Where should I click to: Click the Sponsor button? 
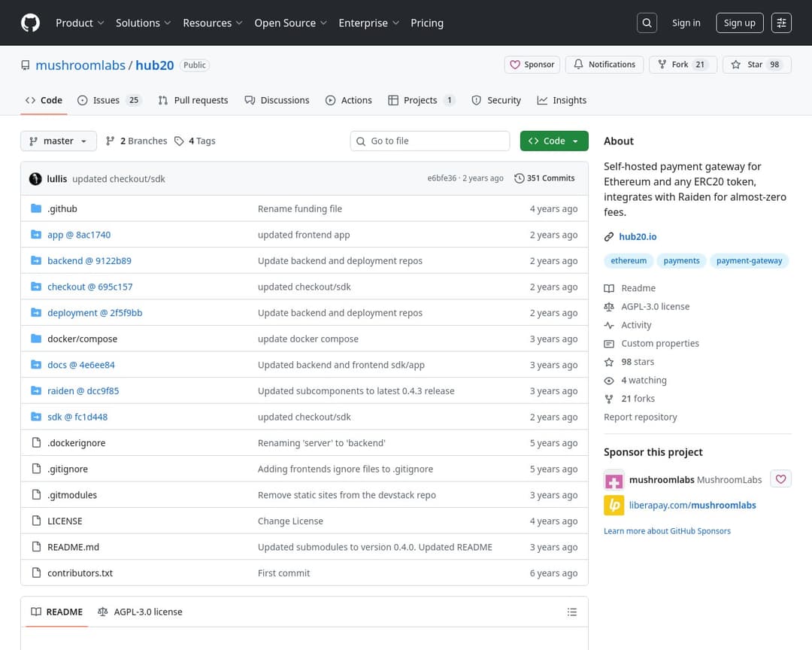point(532,65)
